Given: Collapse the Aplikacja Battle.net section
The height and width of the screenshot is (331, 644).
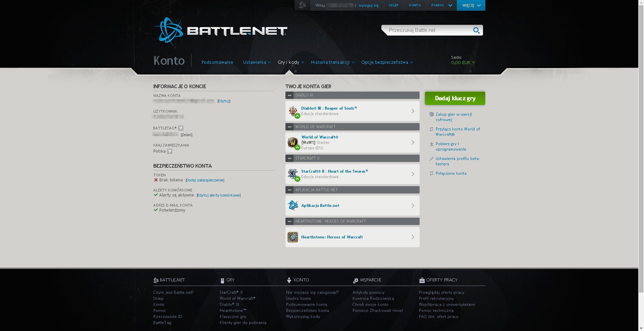Looking at the screenshot, I should pos(289,190).
